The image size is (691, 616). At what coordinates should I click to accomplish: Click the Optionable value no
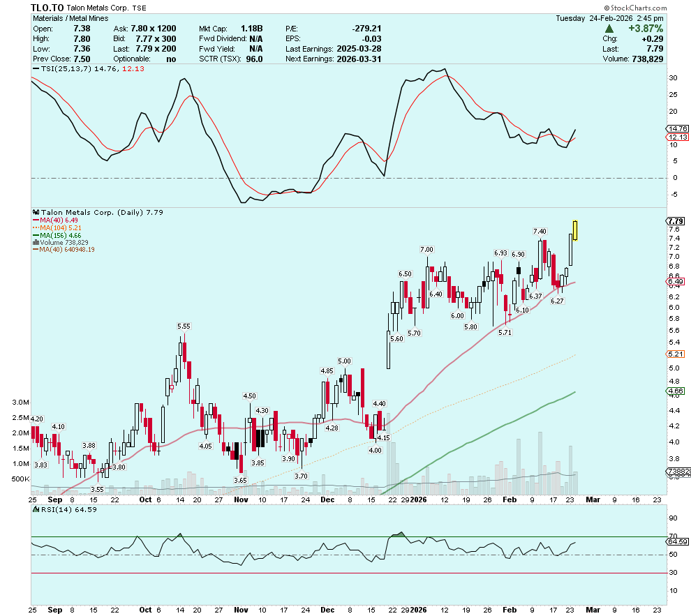(x=171, y=59)
